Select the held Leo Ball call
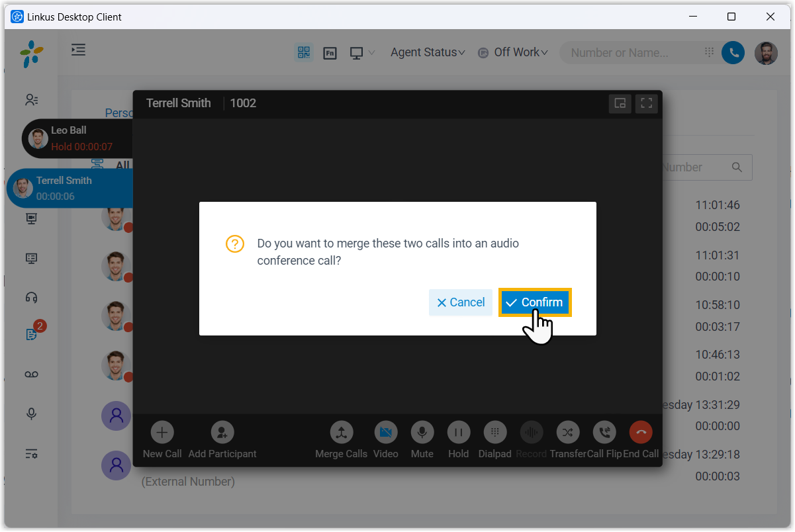This screenshot has height=532, width=795. click(77, 138)
